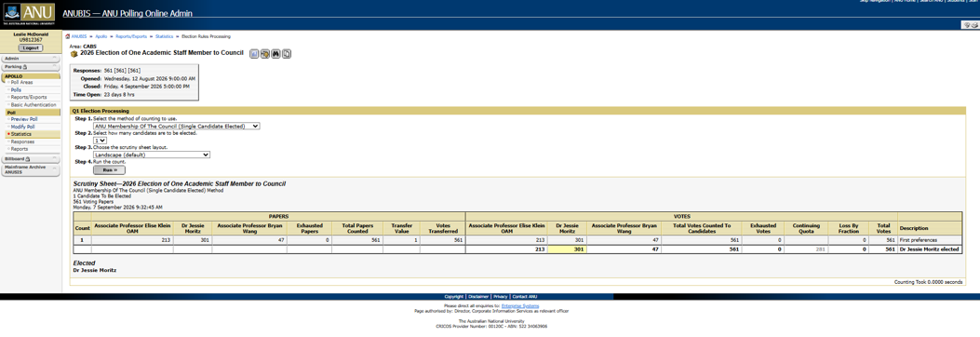Open the Privacy footer link
Viewport: 980px width, 337px height.
click(x=501, y=296)
